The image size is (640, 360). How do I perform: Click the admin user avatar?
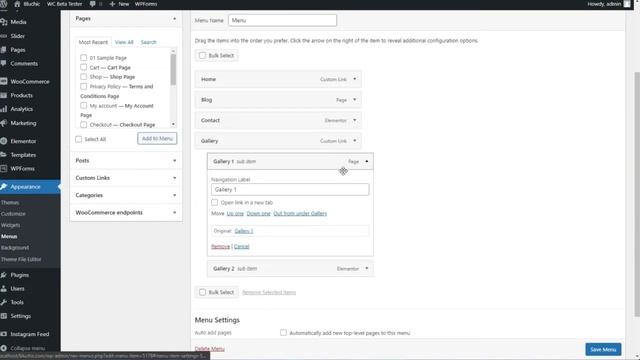[x=627, y=4]
